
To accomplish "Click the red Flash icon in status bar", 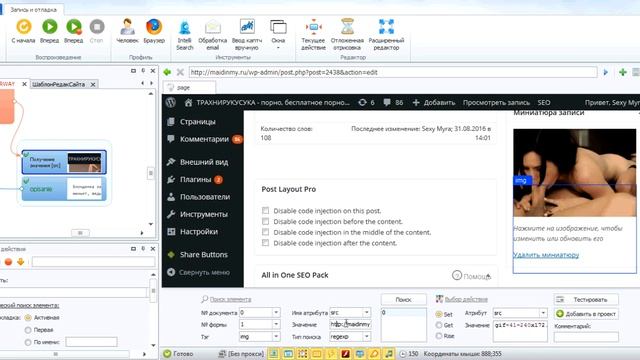I will pos(345,354).
